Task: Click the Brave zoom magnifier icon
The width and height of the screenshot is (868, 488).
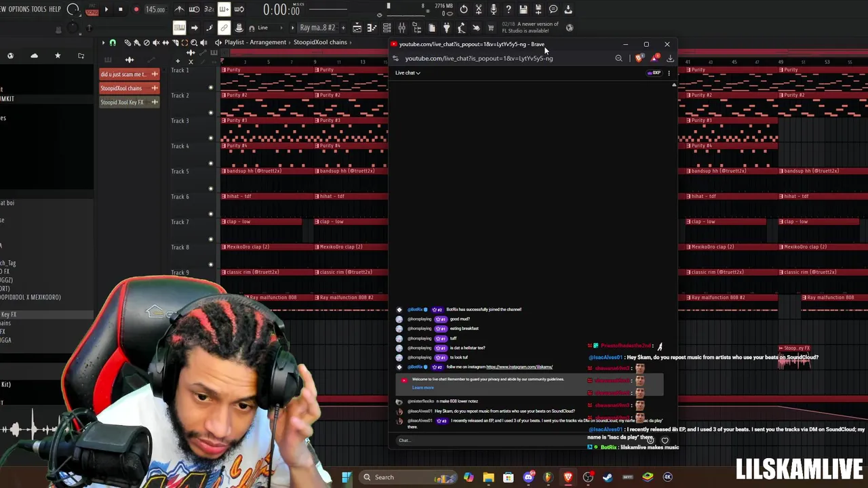Action: [x=618, y=58]
